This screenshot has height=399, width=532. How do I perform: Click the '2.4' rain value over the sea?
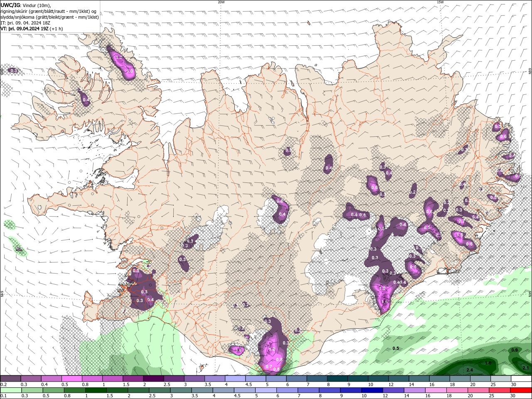[x=470, y=370]
